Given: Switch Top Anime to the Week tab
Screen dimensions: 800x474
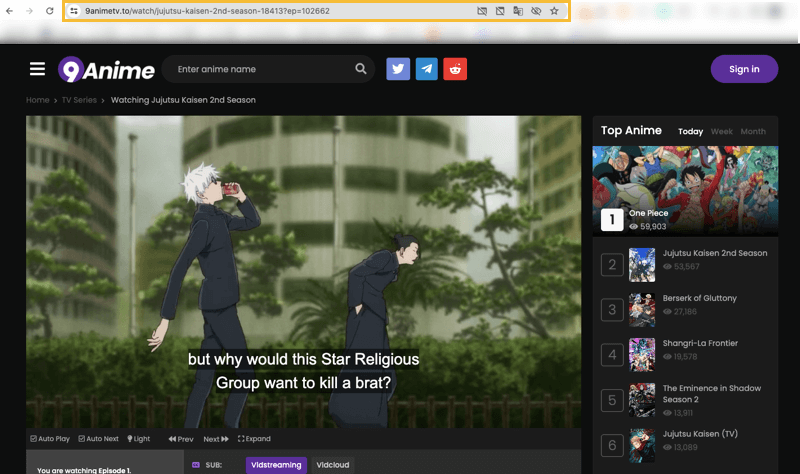Looking at the screenshot, I should point(721,132).
